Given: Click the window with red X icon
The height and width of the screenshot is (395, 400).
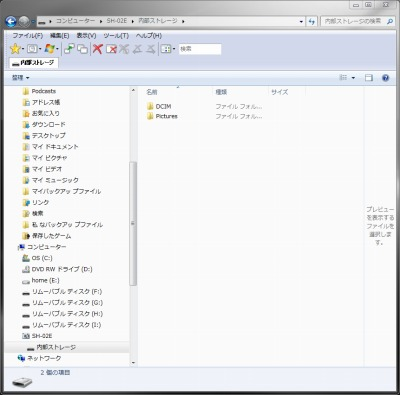Looking at the screenshot, I should [x=111, y=49].
